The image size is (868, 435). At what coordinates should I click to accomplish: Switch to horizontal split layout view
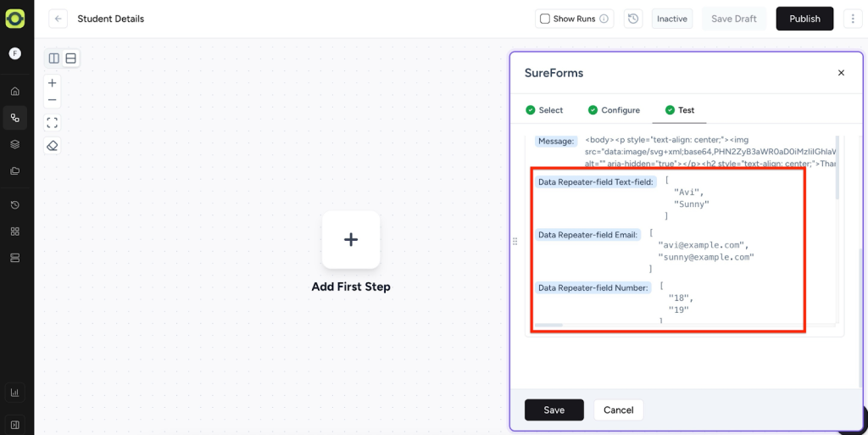(71, 59)
